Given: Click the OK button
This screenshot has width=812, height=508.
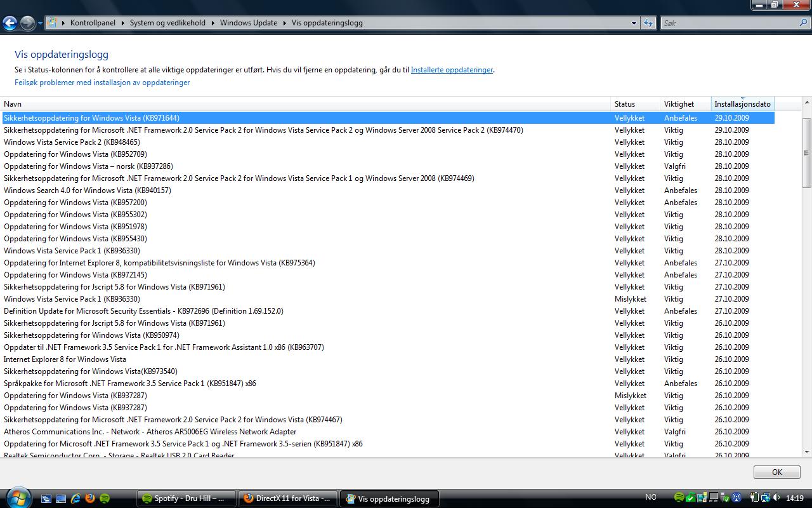Looking at the screenshot, I should click(777, 472).
